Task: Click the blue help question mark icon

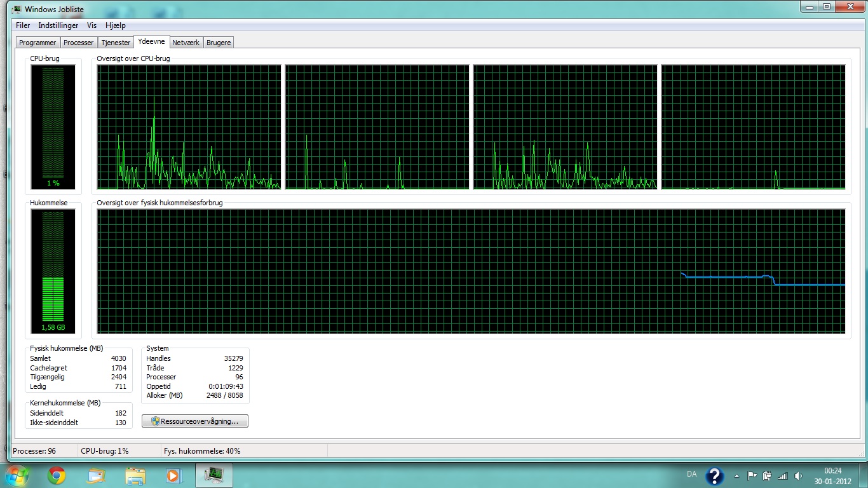Action: (714, 476)
